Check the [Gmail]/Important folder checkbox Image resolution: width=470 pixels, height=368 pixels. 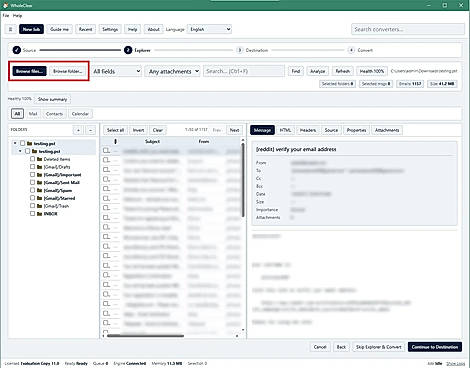32,175
